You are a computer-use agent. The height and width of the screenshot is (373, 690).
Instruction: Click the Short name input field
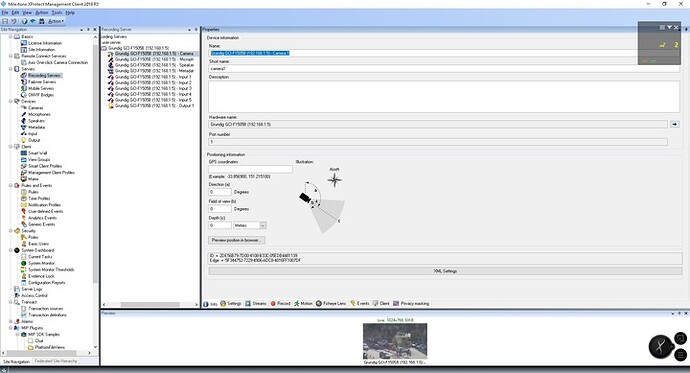(x=444, y=69)
